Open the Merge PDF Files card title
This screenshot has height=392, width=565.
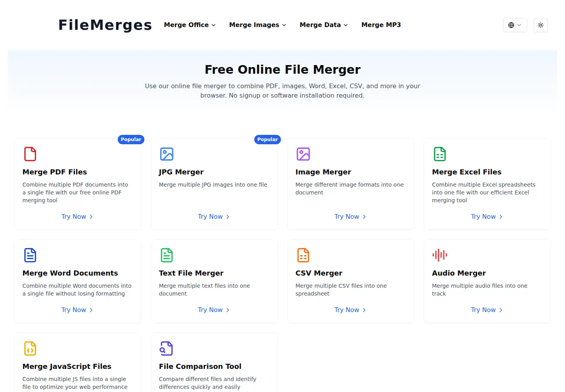click(55, 172)
